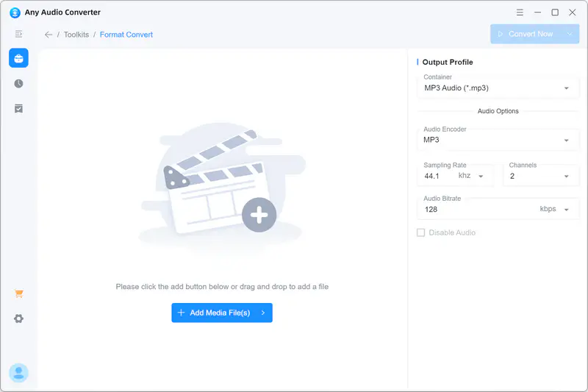The image size is (588, 392).
Task: Open the title bar hamburger menu
Action: point(520,13)
